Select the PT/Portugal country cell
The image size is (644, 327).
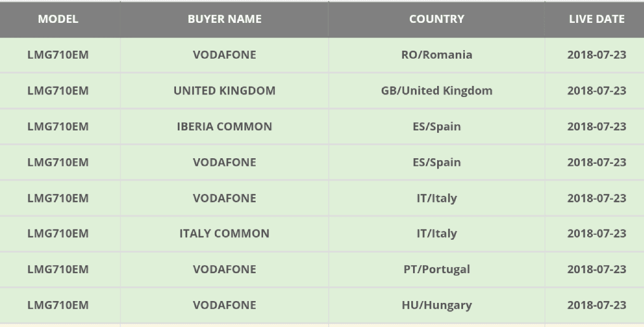(437, 269)
